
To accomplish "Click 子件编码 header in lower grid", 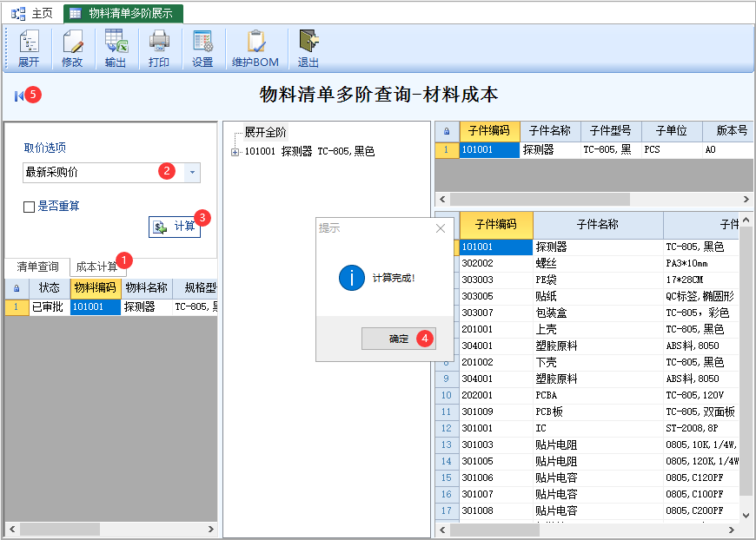I will 496,225.
